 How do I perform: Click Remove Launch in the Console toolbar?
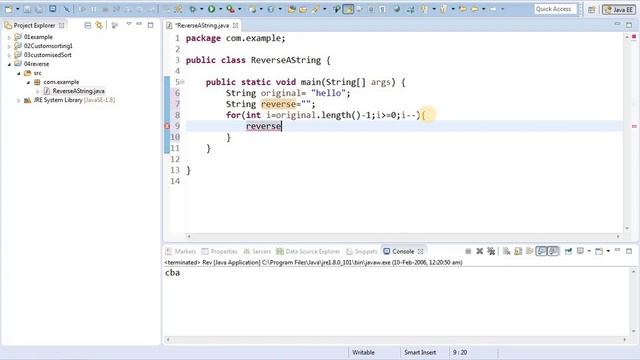pos(480,251)
